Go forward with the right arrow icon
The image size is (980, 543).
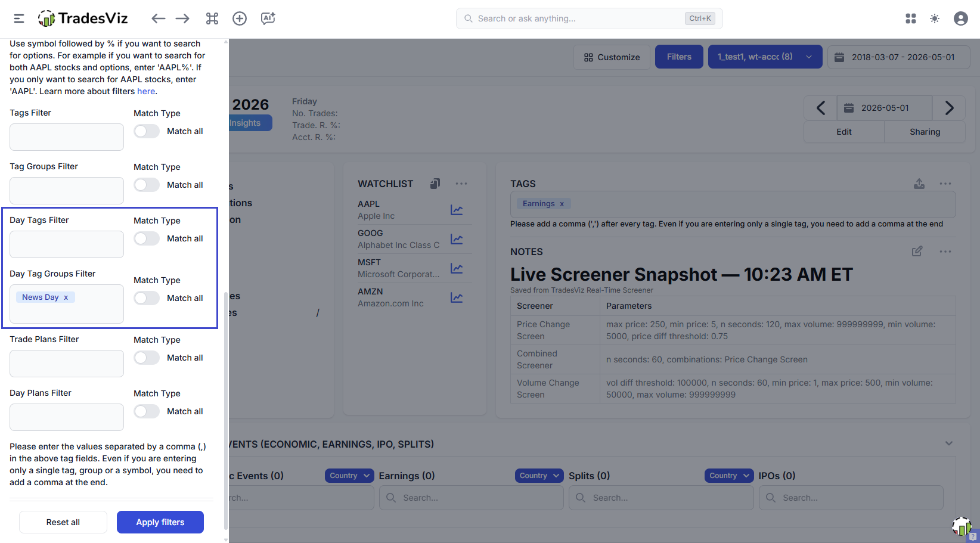point(182,18)
